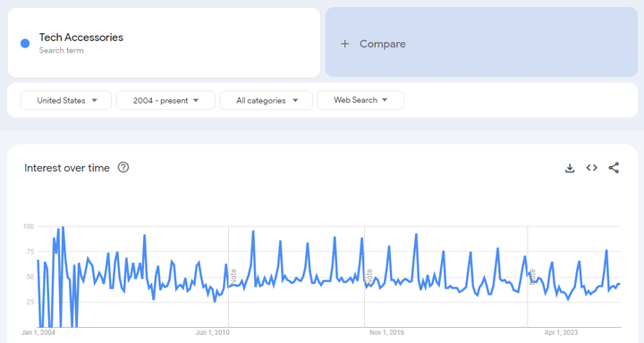Click the Search term label
This screenshot has width=644, height=343.
[61, 50]
